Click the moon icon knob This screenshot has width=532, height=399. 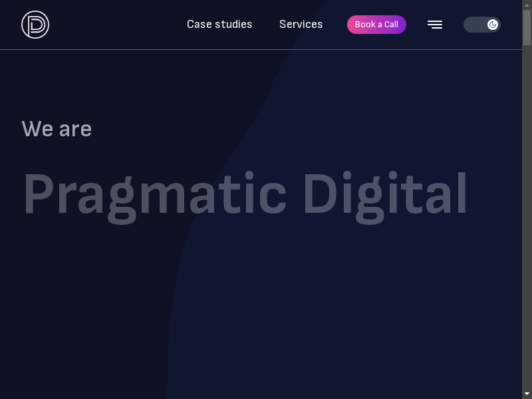[x=493, y=25]
